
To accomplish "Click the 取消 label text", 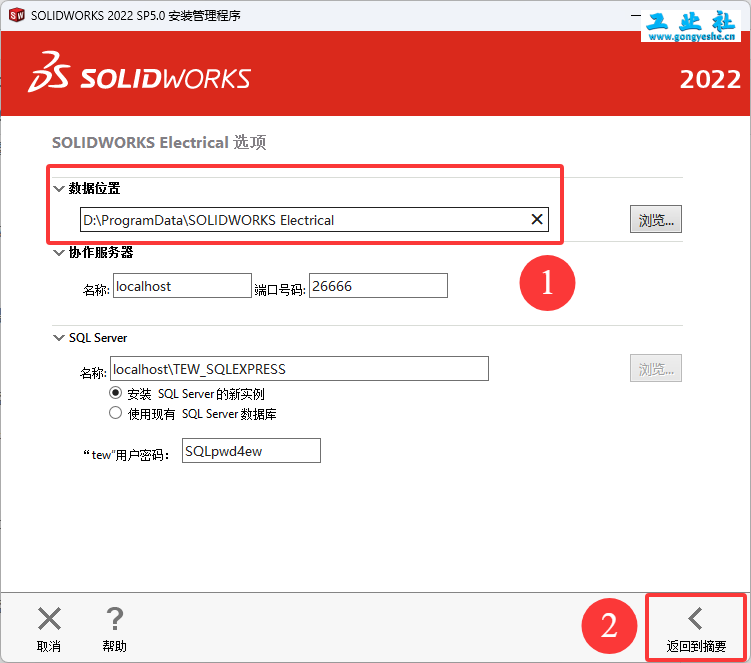I will point(49,646).
